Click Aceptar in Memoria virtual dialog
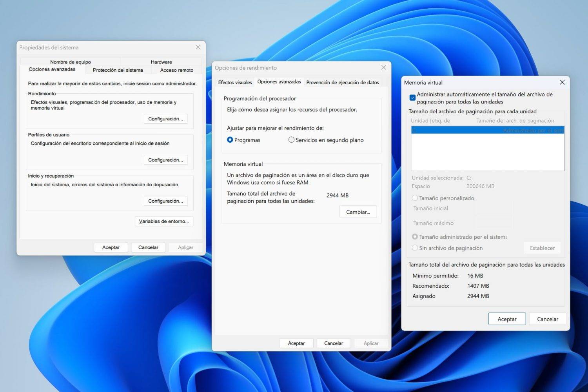 [x=507, y=319]
